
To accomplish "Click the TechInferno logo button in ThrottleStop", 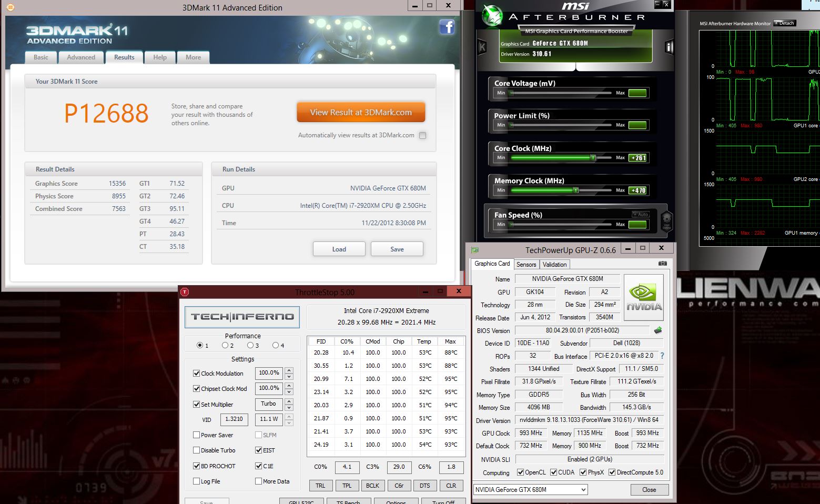I will click(x=242, y=317).
